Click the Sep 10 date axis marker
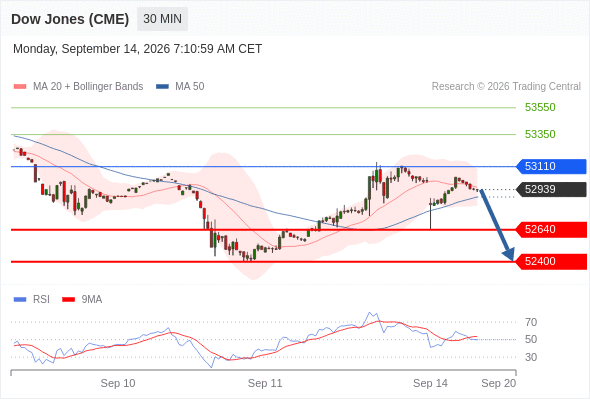Screen dimensions: 590x400 (118, 383)
